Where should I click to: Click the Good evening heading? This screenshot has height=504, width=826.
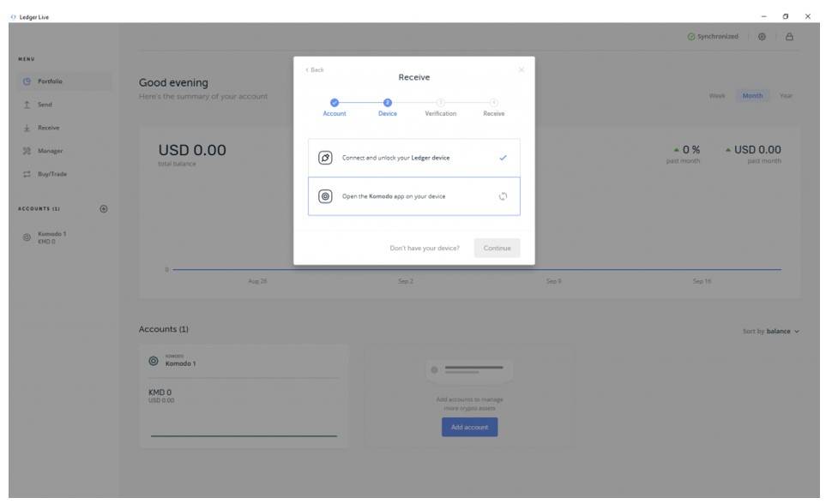[x=173, y=82]
